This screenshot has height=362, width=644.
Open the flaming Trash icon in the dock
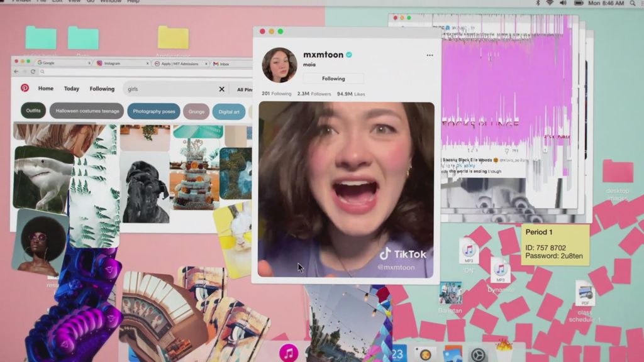[x=504, y=351]
